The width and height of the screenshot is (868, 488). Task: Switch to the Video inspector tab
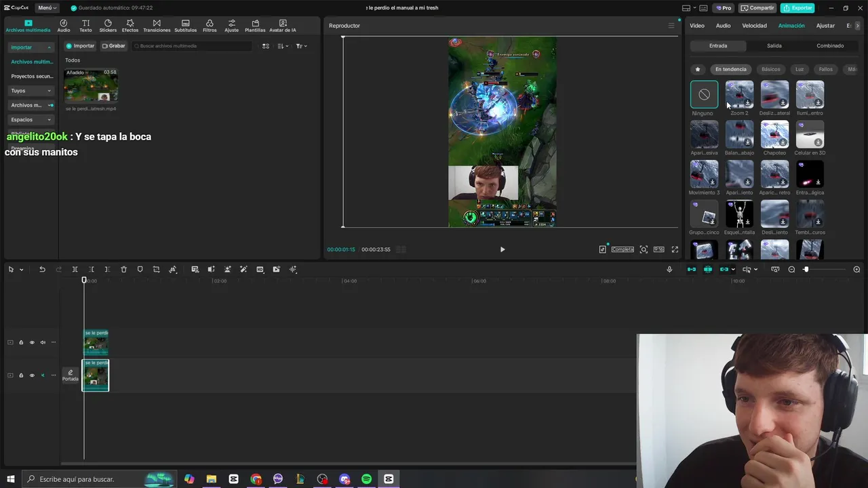(697, 26)
